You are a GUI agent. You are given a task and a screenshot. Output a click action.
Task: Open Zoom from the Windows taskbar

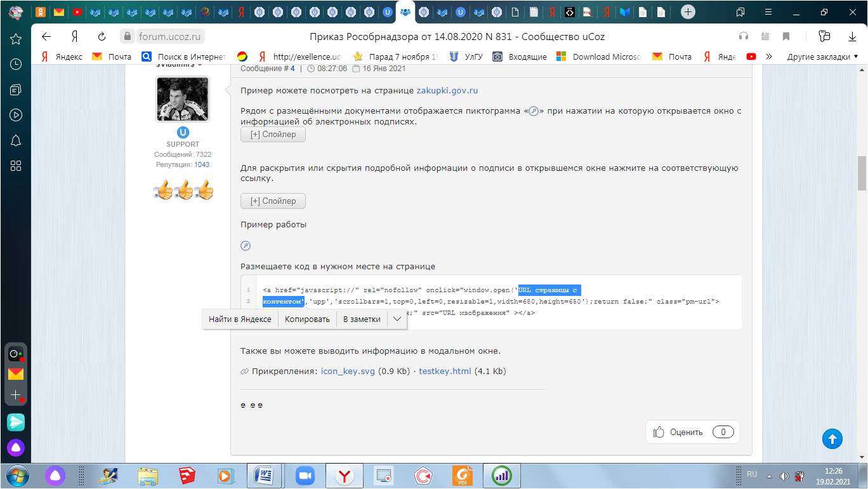(305, 476)
